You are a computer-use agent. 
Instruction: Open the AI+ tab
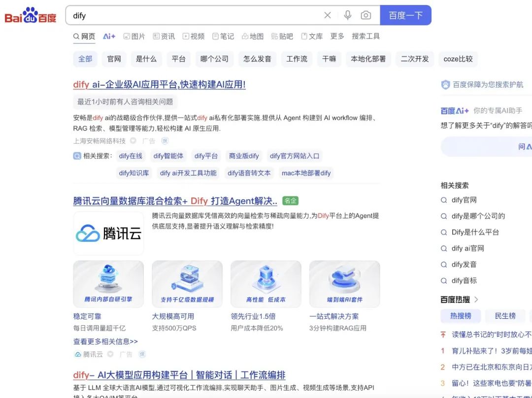[x=109, y=36]
